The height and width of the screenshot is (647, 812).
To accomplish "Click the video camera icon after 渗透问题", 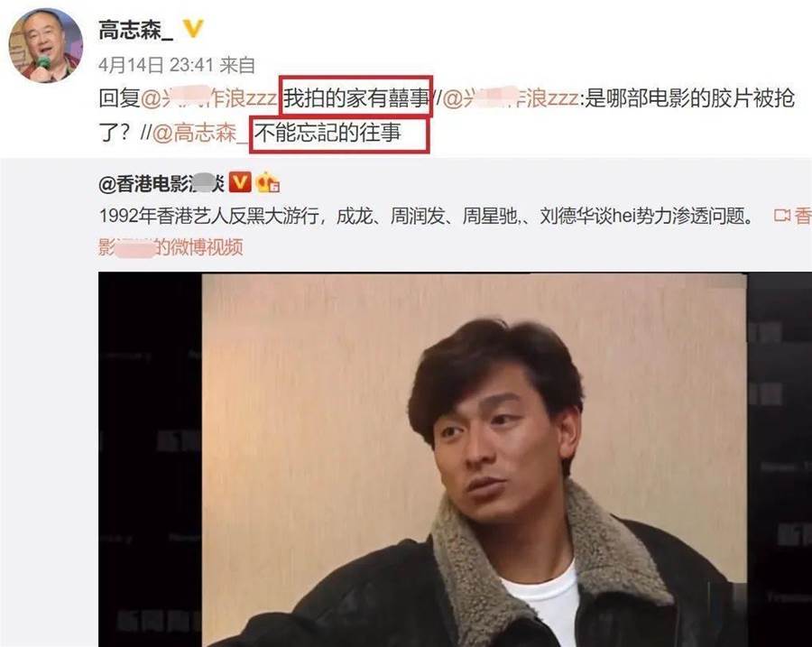I will (781, 216).
